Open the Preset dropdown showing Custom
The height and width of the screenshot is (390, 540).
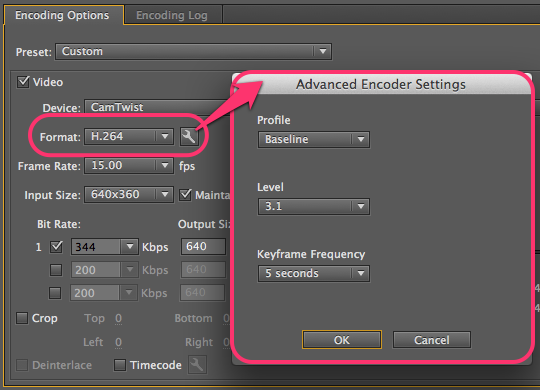(194, 52)
